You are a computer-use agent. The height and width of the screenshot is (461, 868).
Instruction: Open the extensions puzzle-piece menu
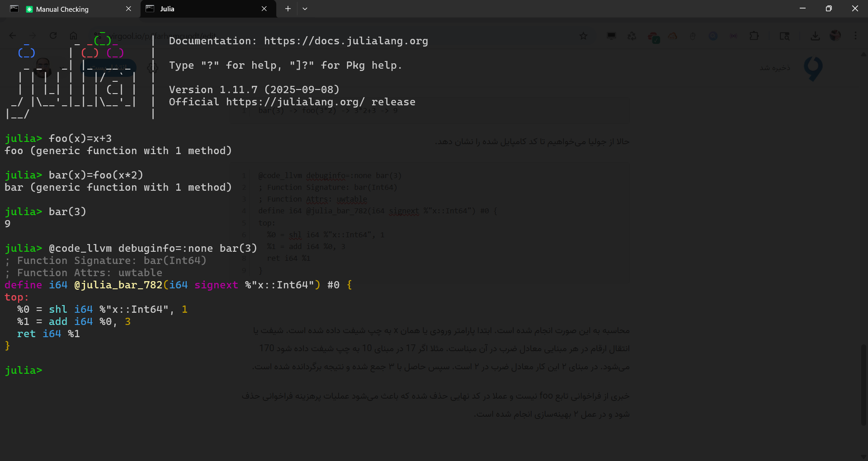754,36
